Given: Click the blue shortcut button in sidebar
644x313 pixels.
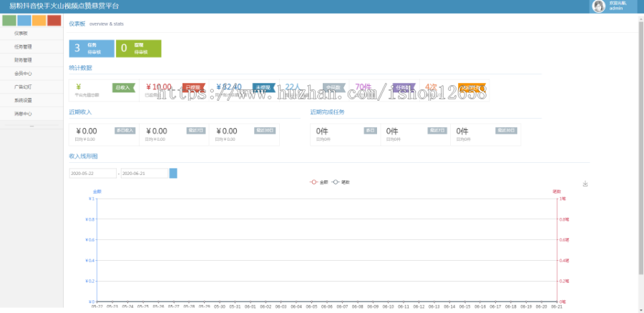Looking at the screenshot, I should [x=24, y=20].
